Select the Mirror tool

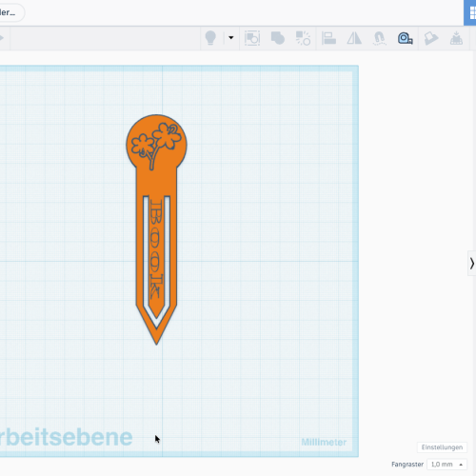click(x=354, y=38)
